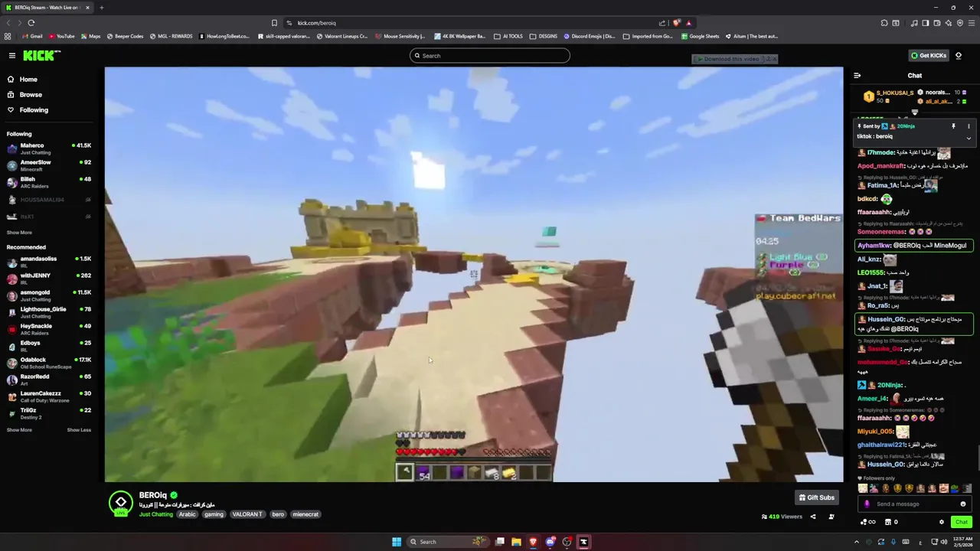Open the channel points infinity icon

pyautogui.click(x=867, y=522)
